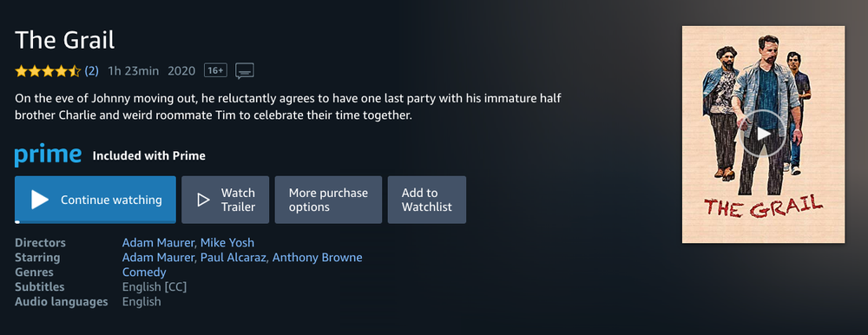Open the (2) reviews count link
The image size is (868, 335).
point(91,71)
